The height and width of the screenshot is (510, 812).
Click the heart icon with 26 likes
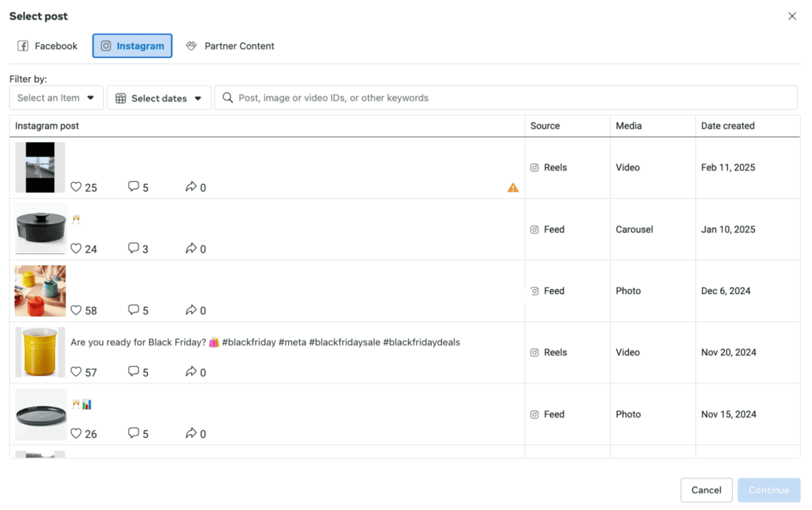pos(76,433)
